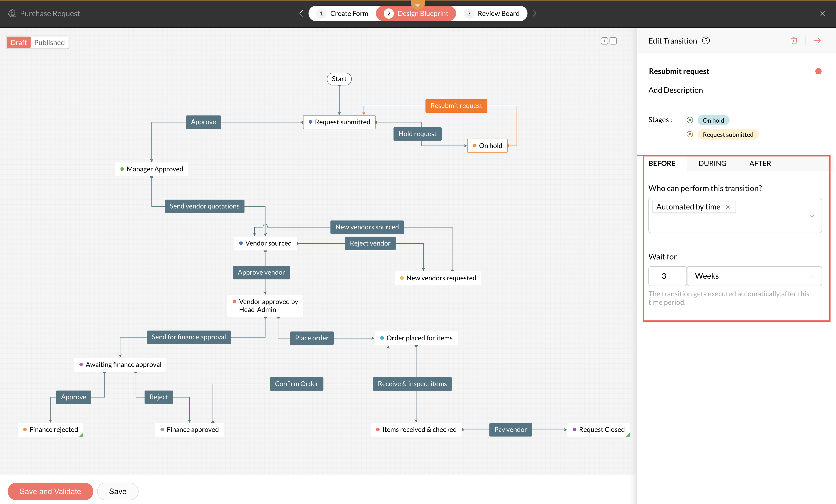Open the Edit Transition help icon
Viewport: 836px width, 504px height.
[706, 41]
